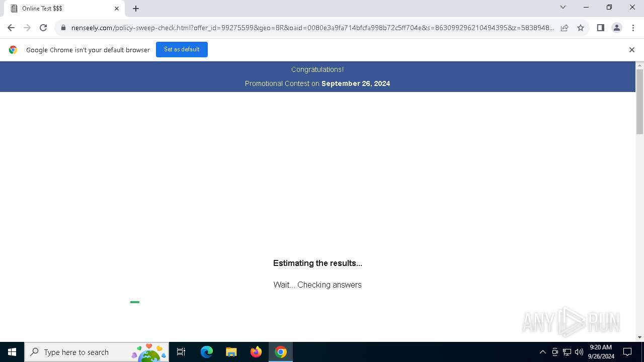The height and width of the screenshot is (362, 644).
Task: Click the Type here to search box
Action: tap(97, 352)
